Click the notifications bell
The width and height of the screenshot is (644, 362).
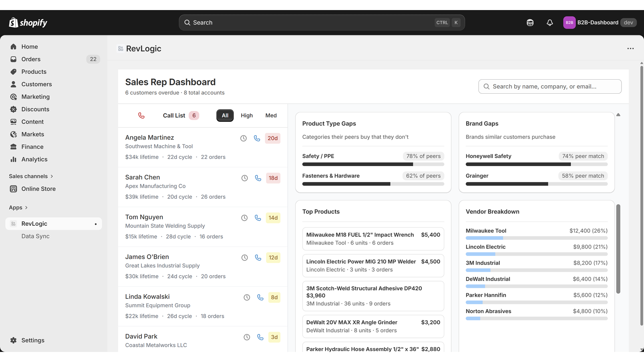(550, 23)
